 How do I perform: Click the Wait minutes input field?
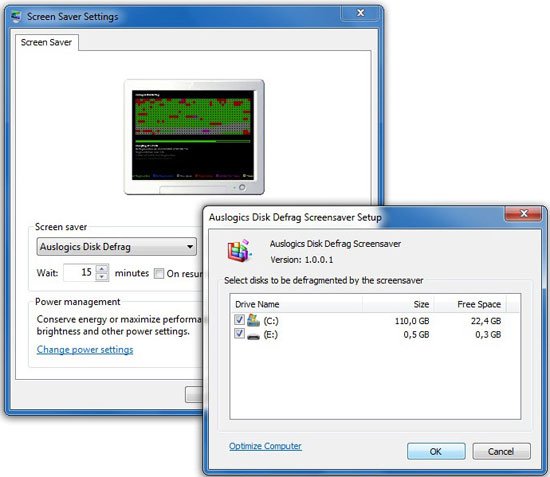pos(80,273)
